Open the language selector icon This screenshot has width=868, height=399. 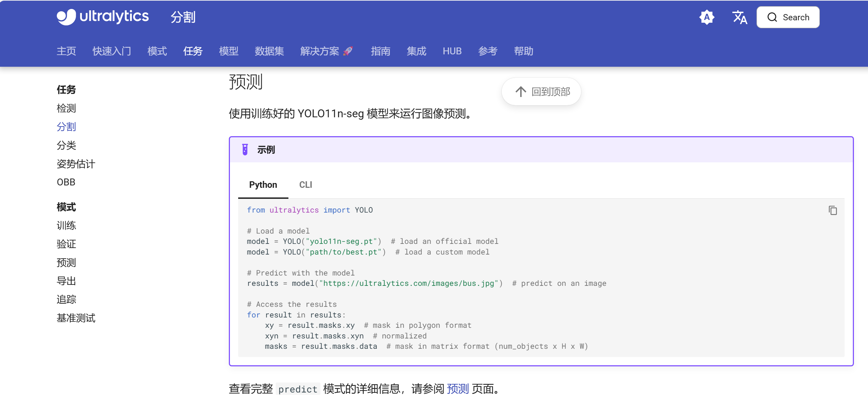pos(739,17)
